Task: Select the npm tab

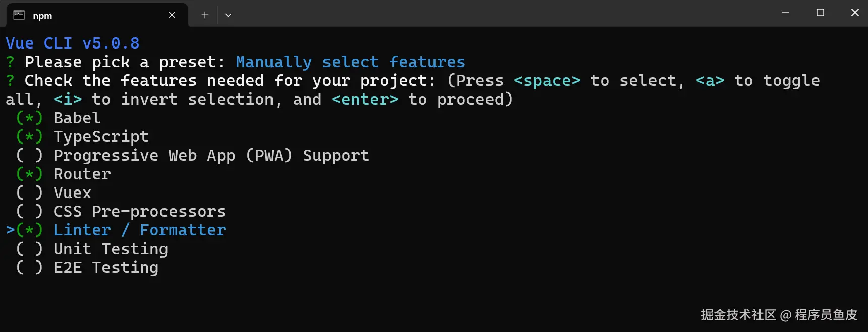Action: point(91,15)
